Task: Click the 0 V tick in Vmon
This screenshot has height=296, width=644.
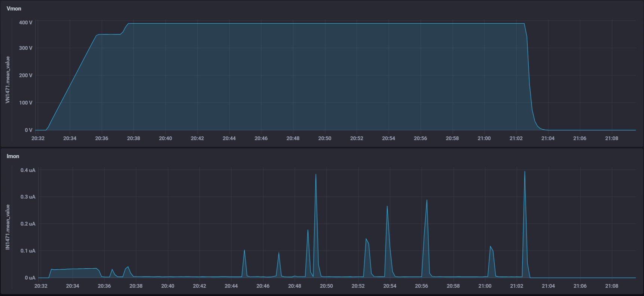Action: click(x=28, y=130)
